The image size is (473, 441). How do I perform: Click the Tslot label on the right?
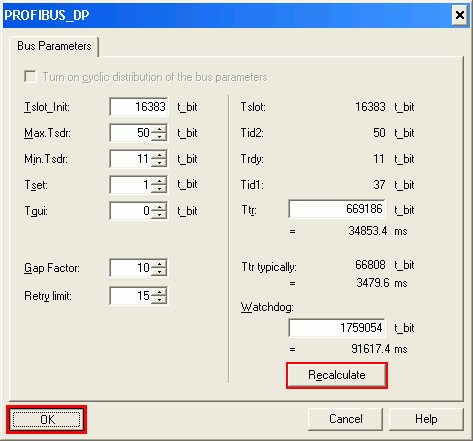253,107
